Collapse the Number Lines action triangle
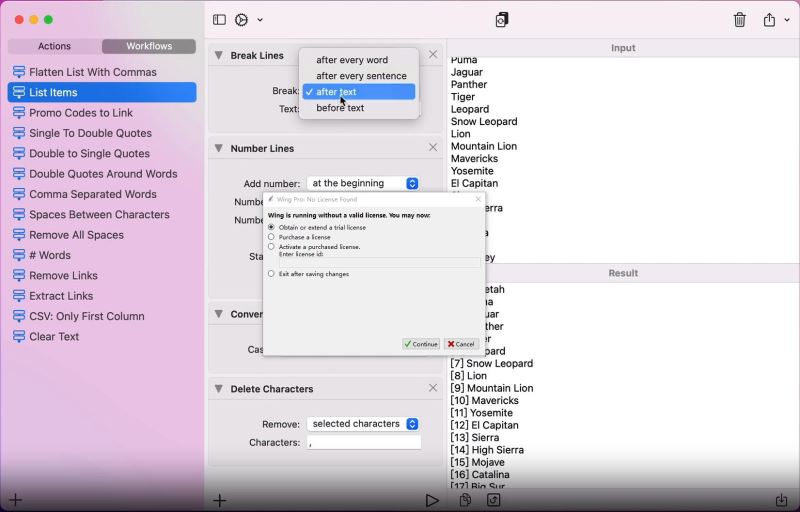 click(218, 148)
